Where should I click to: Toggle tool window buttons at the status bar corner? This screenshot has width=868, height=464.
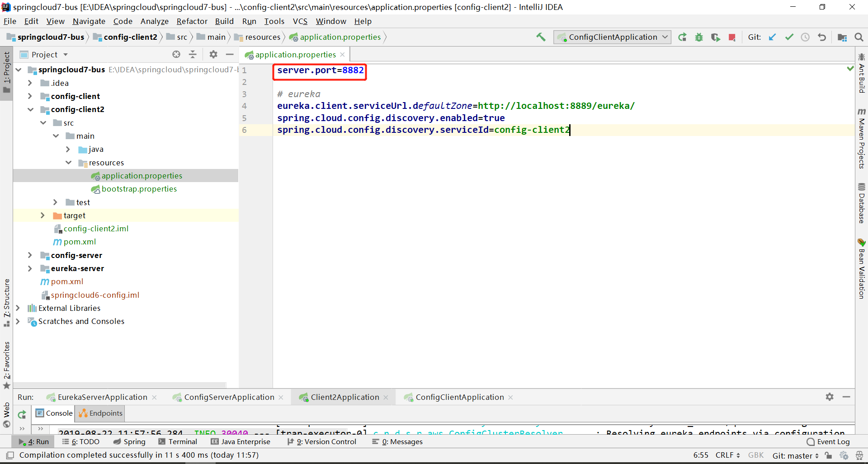coord(10,455)
